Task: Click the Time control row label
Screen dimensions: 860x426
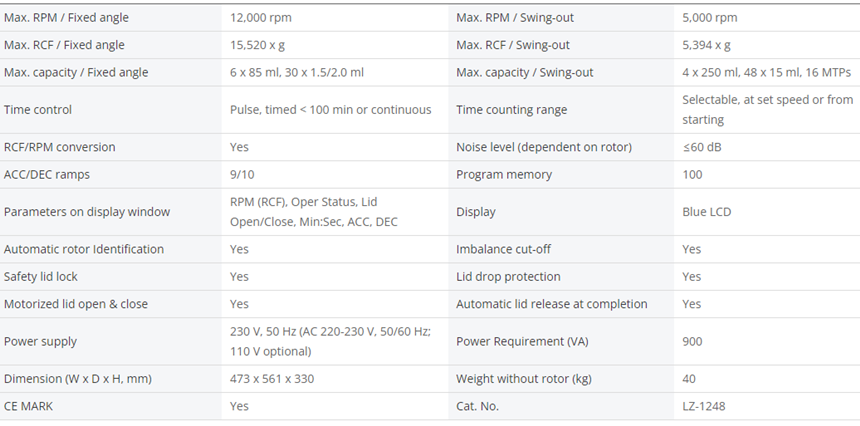Action: (38, 110)
